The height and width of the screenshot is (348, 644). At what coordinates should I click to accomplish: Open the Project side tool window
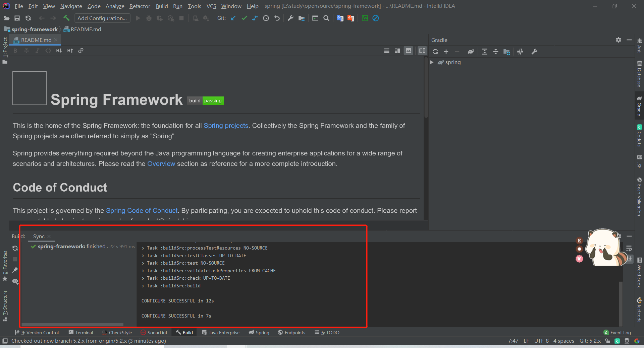[5, 50]
